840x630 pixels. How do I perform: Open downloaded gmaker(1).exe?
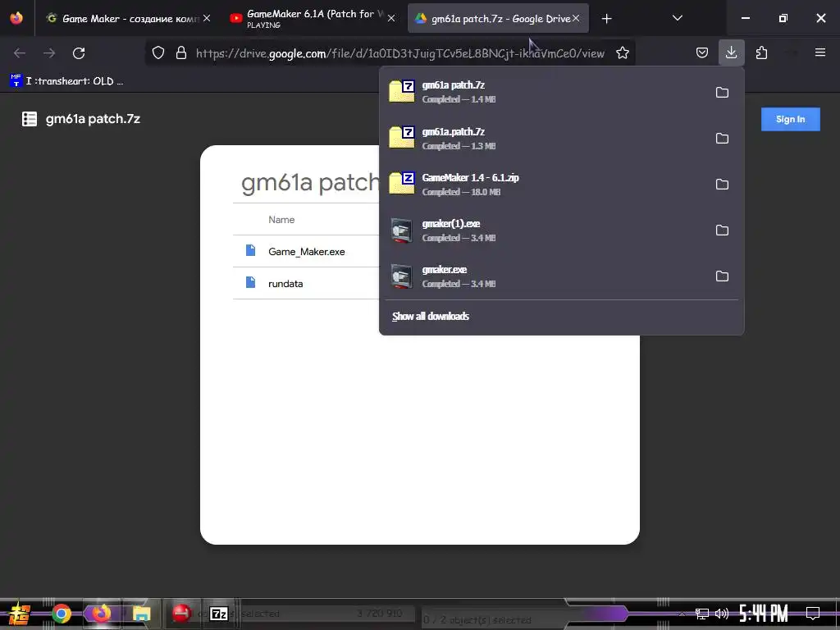[x=544, y=231]
